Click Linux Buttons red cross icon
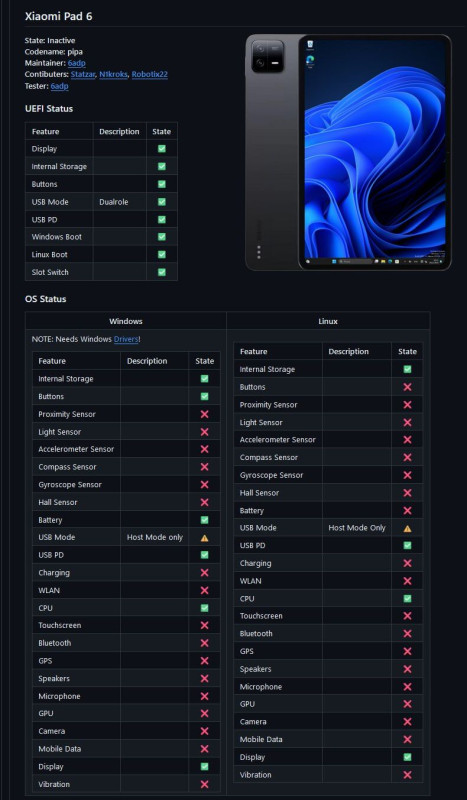The image size is (467, 800). click(407, 387)
